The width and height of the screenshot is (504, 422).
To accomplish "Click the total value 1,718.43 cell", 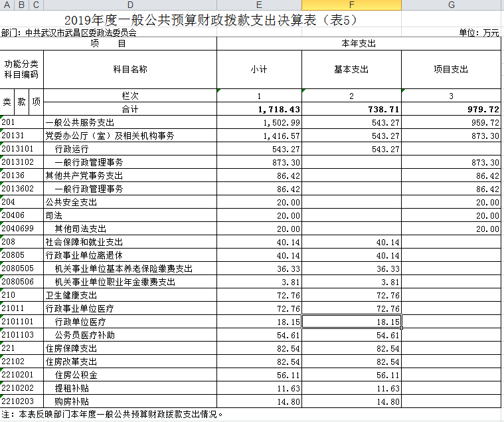I will 259,109.
